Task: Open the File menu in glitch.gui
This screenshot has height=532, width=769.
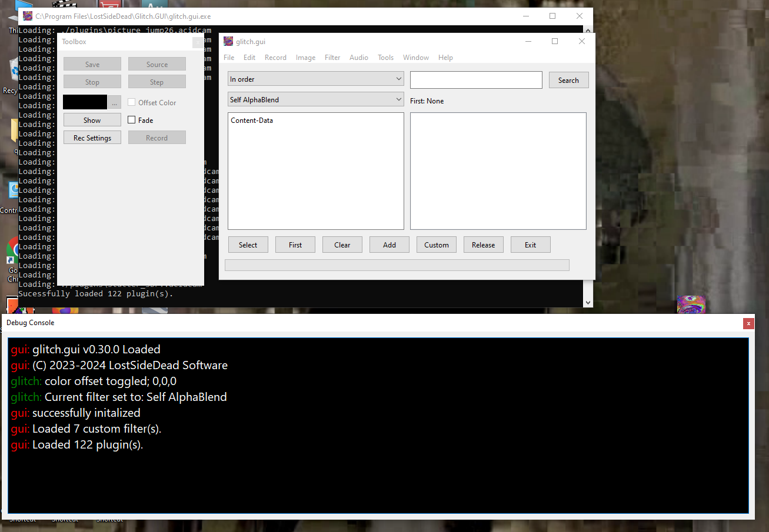Action: point(229,58)
